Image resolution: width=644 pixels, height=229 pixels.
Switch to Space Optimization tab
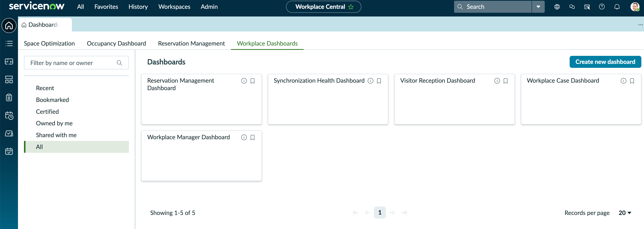(49, 43)
